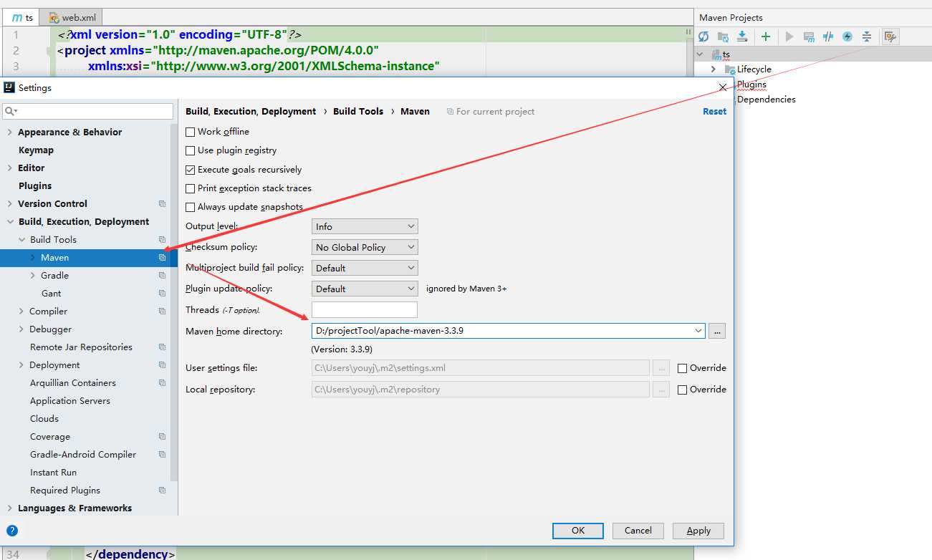Check Override for Local repository
Image resolution: width=932 pixels, height=560 pixels.
[x=683, y=390]
